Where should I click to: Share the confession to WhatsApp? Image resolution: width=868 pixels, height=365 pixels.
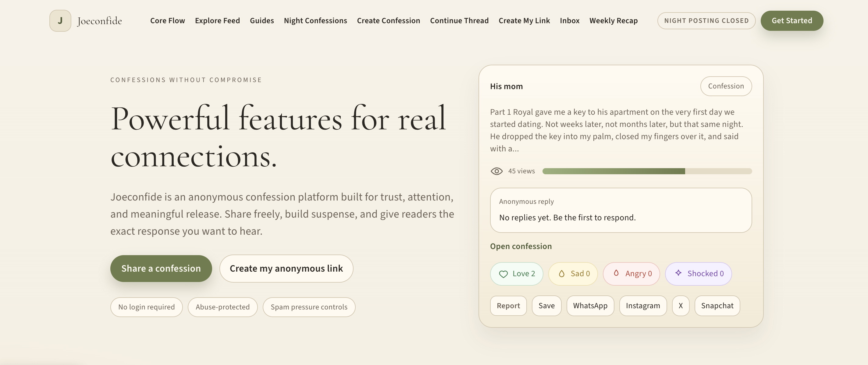click(590, 305)
